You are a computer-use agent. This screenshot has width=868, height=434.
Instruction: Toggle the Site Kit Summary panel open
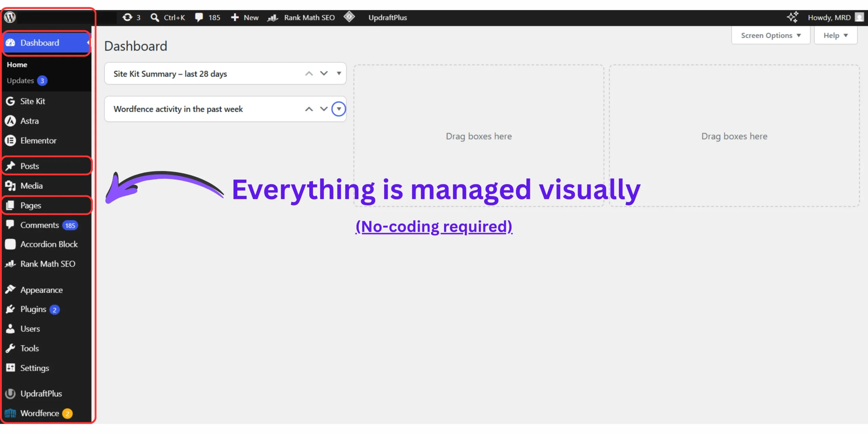coord(339,74)
